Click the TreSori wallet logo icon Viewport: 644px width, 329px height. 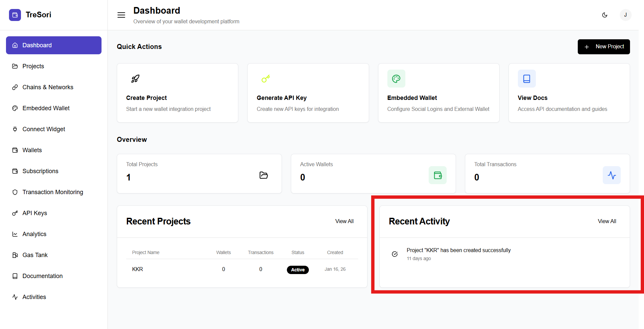tap(15, 15)
